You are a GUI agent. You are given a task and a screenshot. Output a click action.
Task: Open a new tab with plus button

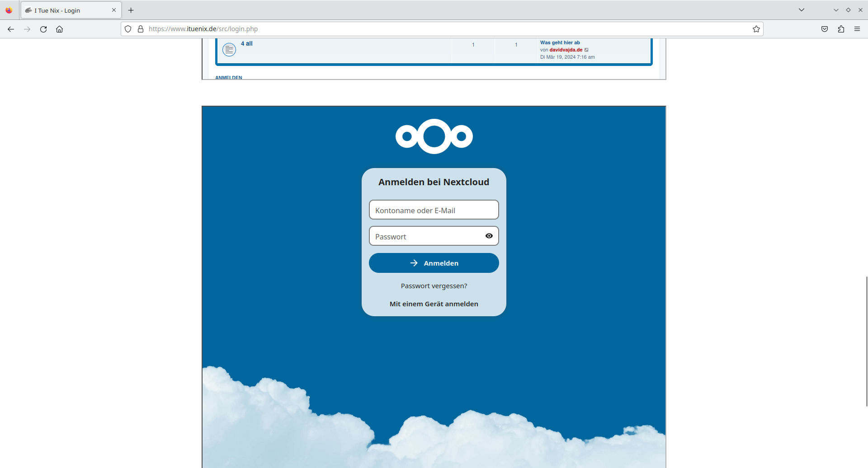(x=131, y=10)
